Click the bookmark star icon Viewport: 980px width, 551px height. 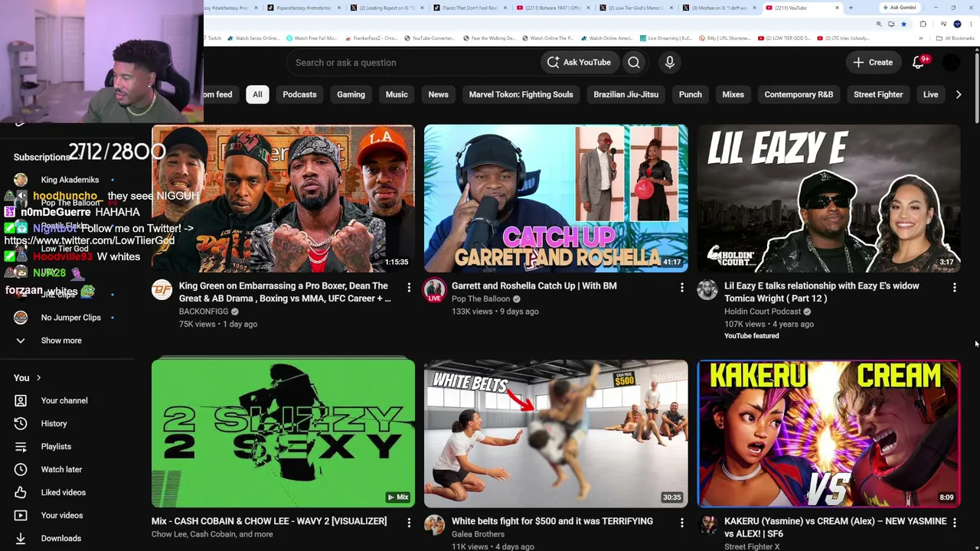pyautogui.click(x=903, y=24)
